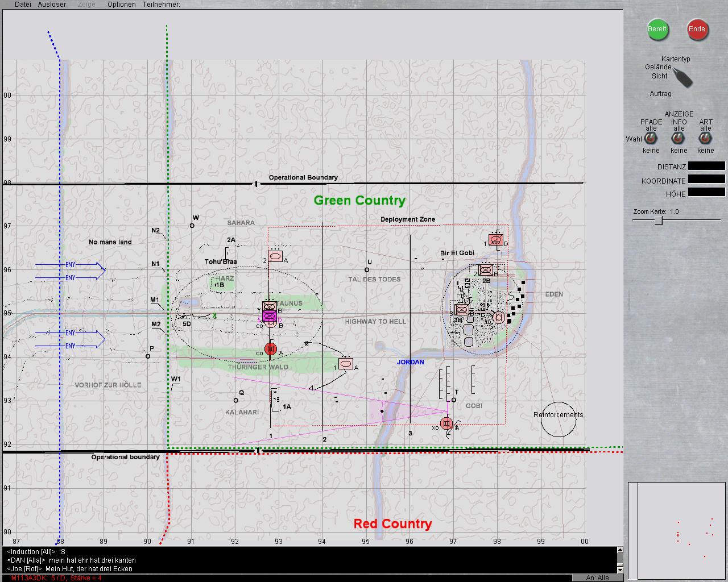Click the red CO/A circular unit marker

[271, 349]
